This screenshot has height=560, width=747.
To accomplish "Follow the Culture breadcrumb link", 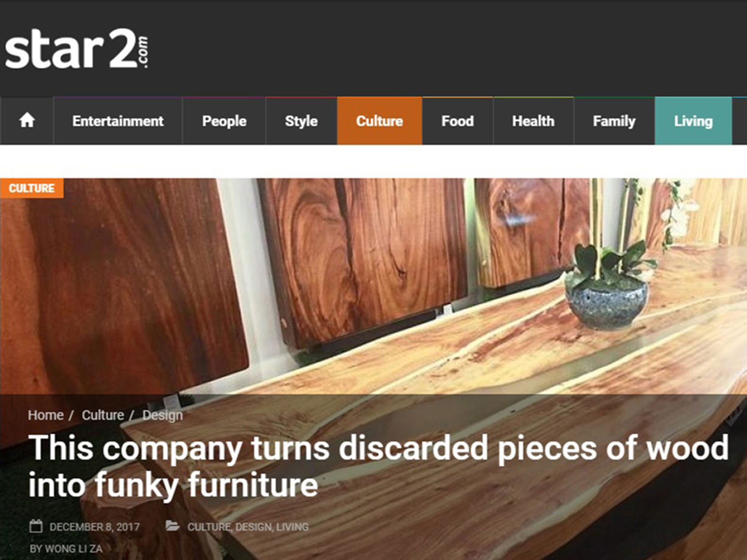I will [103, 415].
